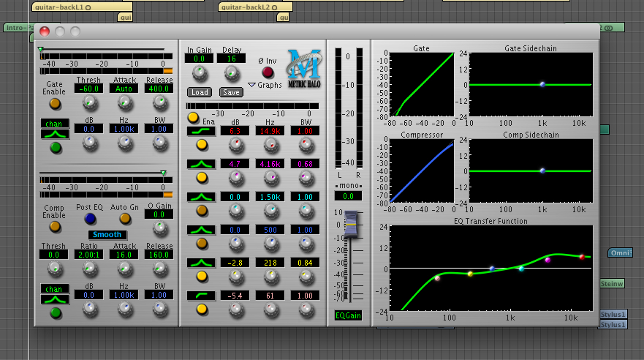Click the master gain 0.0 value field
The width and height of the screenshot is (644, 360).
348,196
